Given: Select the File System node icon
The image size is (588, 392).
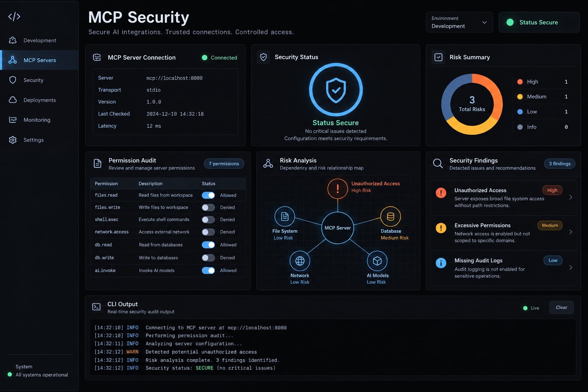Looking at the screenshot, I should 285,216.
